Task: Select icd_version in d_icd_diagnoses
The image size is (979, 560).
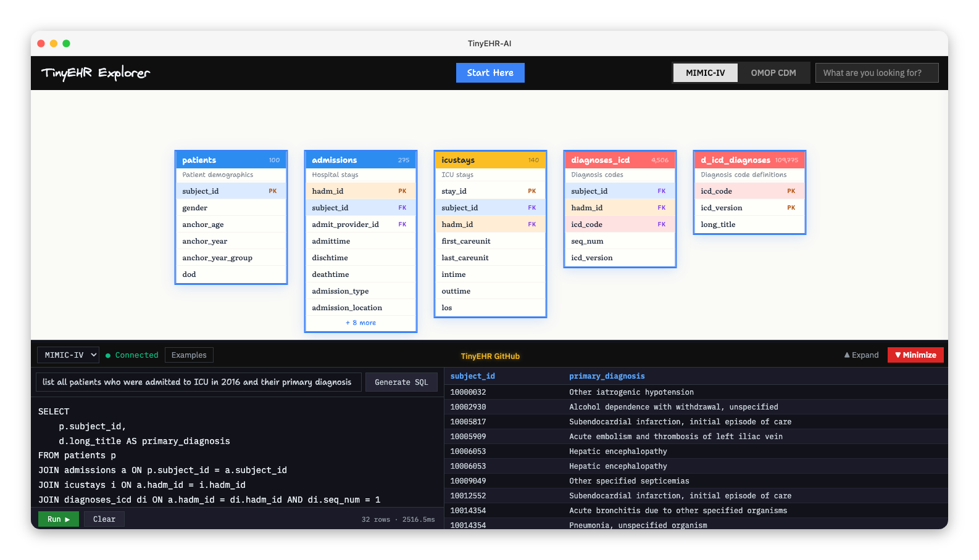Action: pos(749,208)
